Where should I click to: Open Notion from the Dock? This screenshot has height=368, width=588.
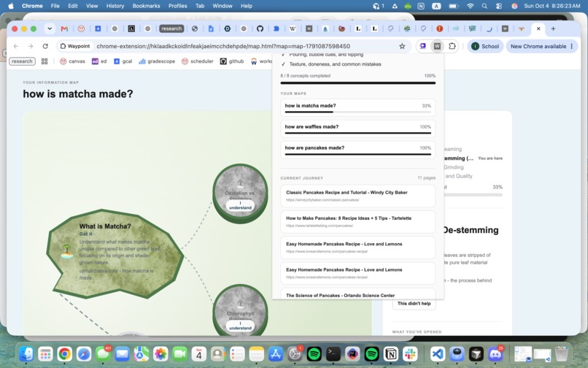pos(391,353)
